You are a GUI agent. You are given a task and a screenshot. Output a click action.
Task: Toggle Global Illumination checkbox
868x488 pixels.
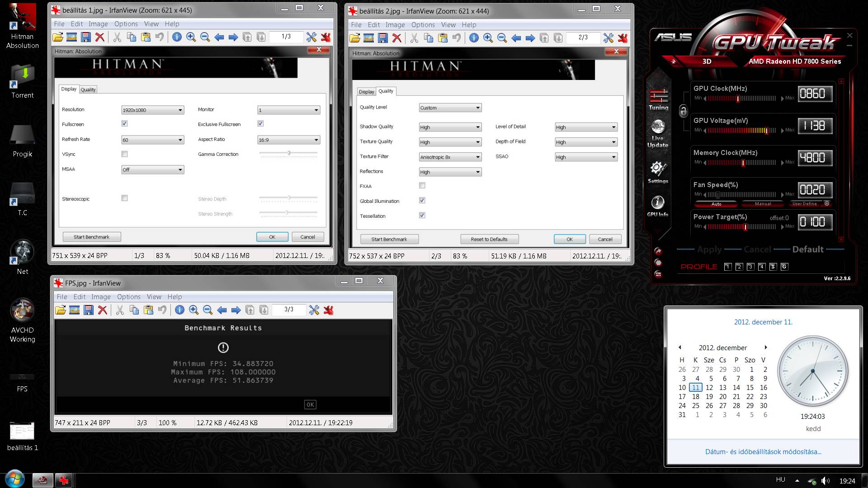pyautogui.click(x=422, y=200)
